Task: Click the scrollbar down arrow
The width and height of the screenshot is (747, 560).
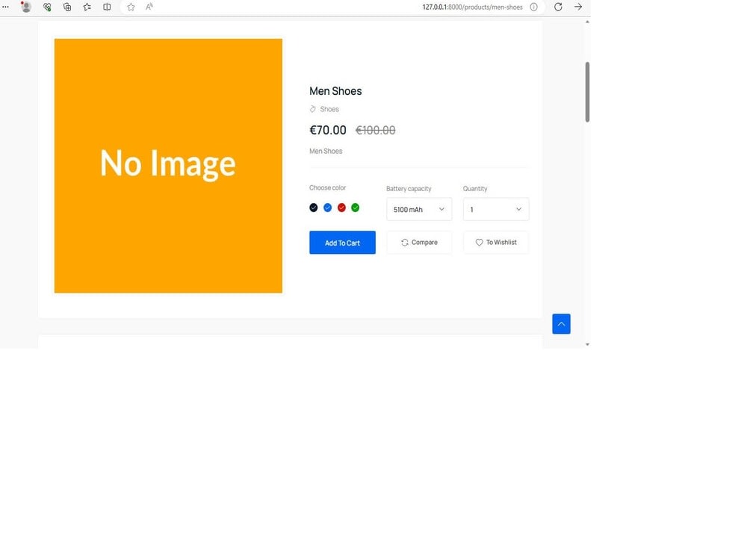Action: [x=587, y=344]
